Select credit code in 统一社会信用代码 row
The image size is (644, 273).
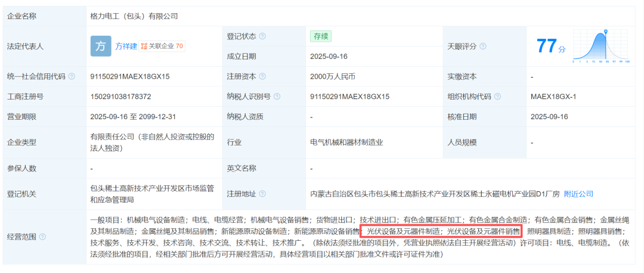(130, 76)
